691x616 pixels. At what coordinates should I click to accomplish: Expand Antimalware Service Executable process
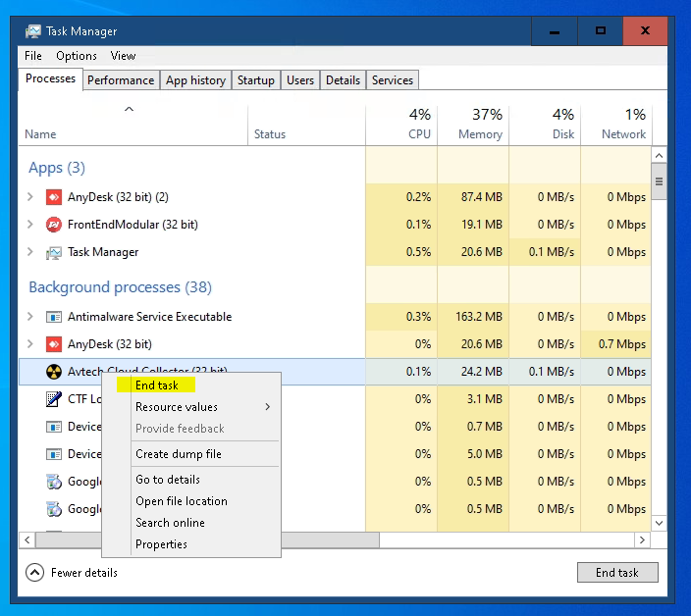(30, 317)
